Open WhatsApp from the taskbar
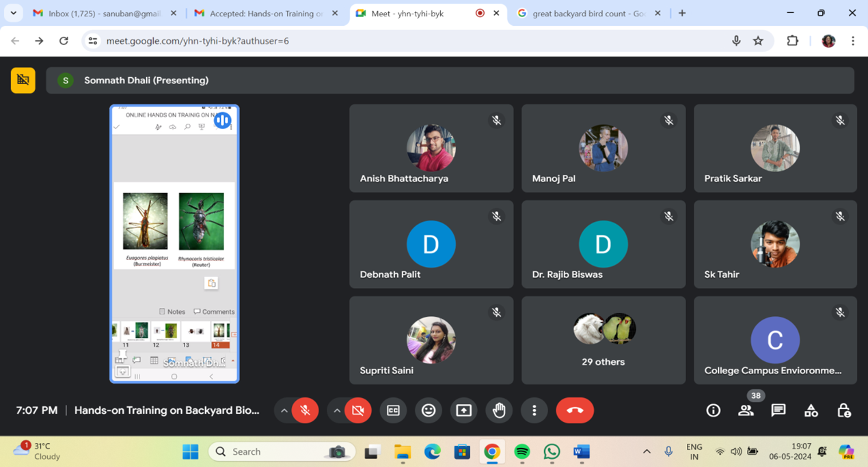 (552, 452)
